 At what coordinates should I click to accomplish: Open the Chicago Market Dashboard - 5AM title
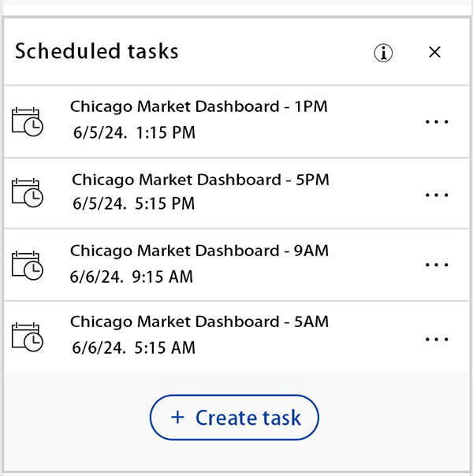click(199, 322)
